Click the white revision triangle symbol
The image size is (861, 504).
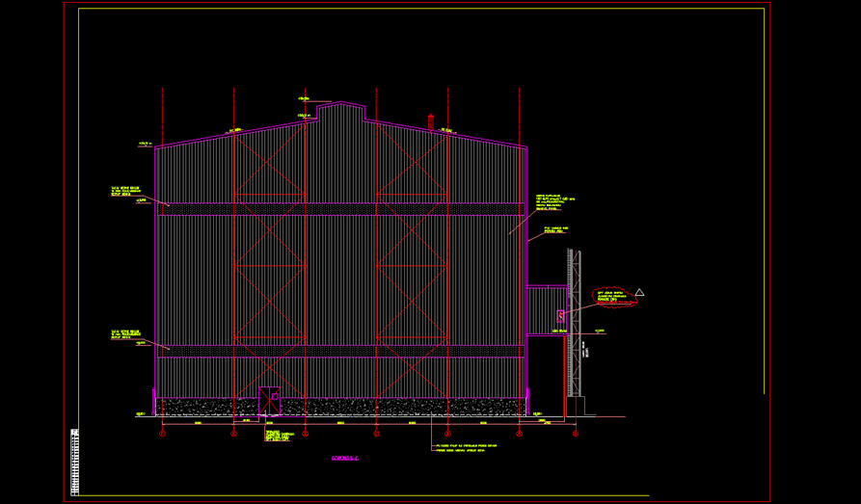click(x=639, y=292)
